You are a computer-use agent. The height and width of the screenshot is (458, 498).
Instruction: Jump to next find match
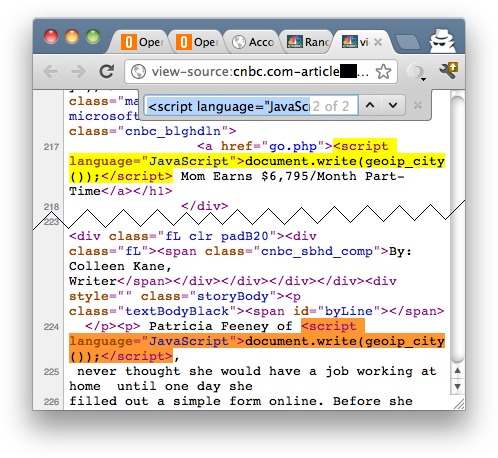coord(393,106)
